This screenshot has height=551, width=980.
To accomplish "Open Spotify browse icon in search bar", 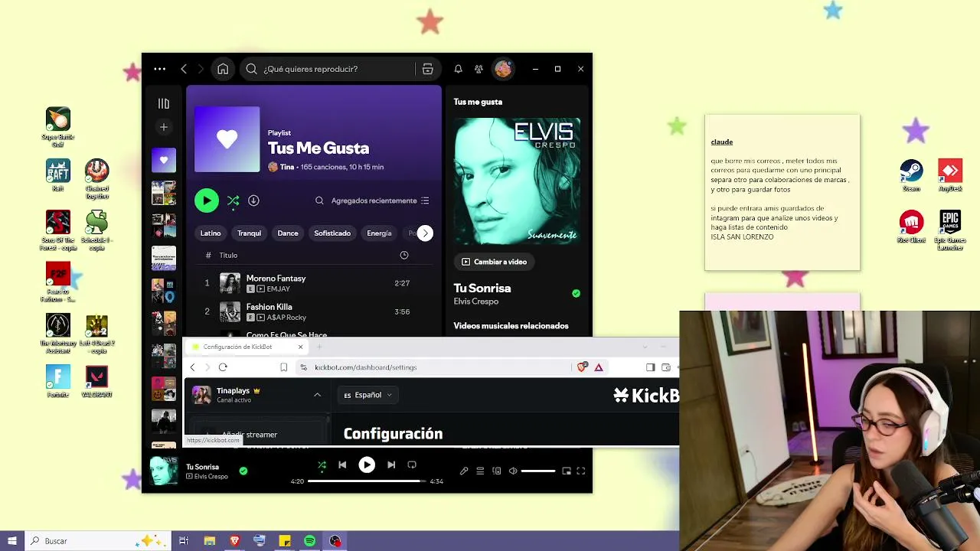I will point(428,69).
